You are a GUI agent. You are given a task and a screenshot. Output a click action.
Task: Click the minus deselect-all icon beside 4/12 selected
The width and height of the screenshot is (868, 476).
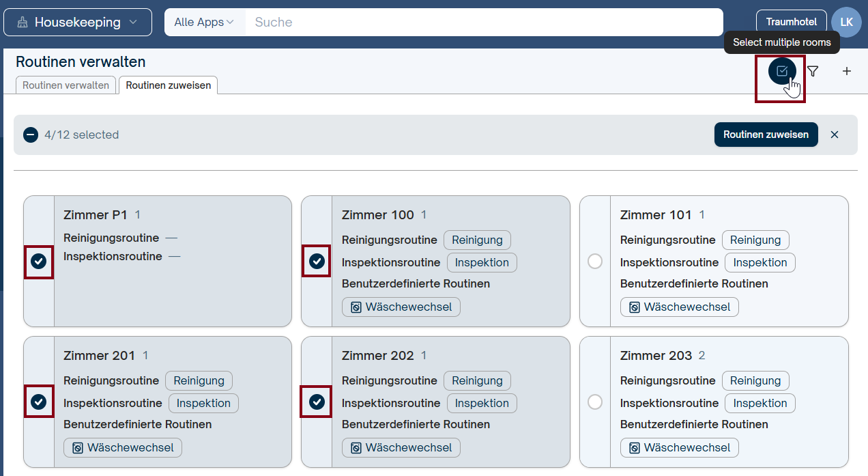(31, 135)
